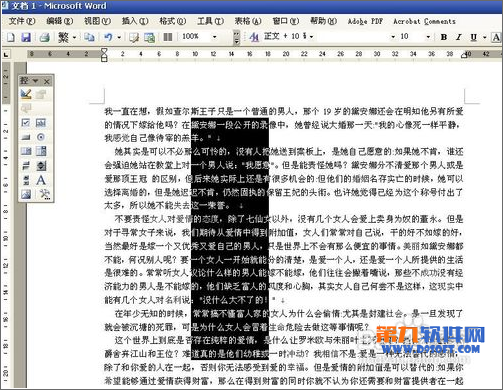503x390 pixels.
Task: Open the Acrobat Comments menu
Action: click(x=424, y=21)
